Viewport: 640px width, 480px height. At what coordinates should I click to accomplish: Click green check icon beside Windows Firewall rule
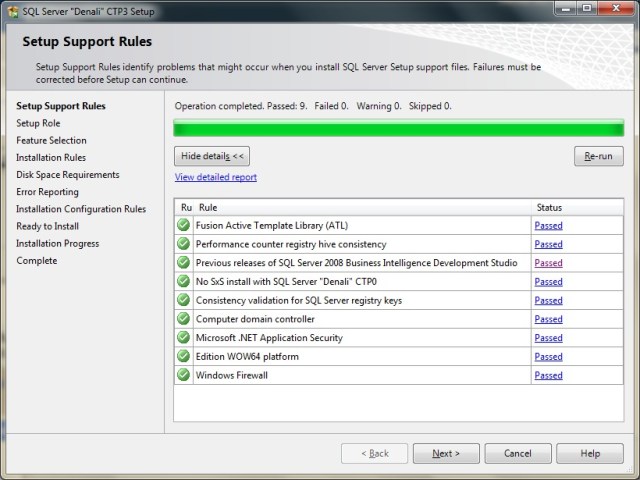(x=183, y=375)
